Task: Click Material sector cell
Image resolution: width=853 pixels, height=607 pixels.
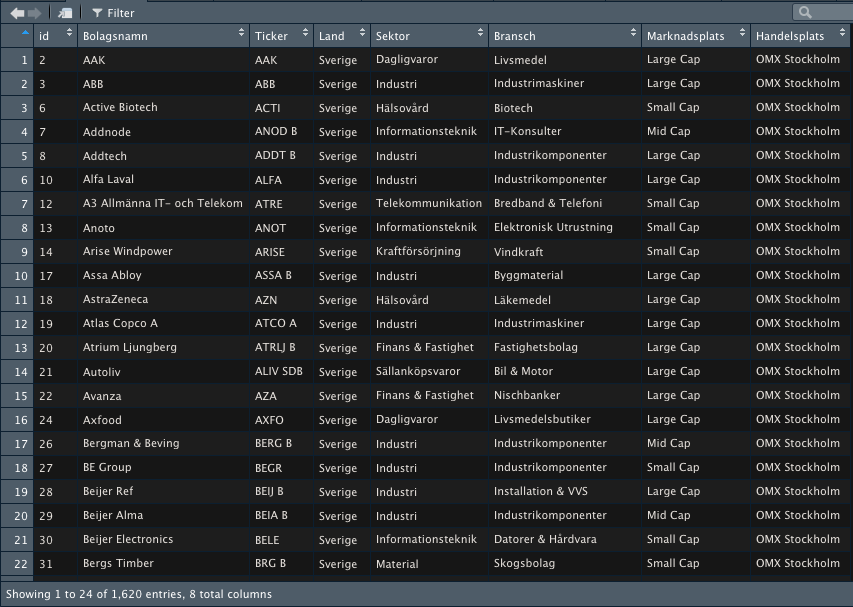Action: click(x=429, y=563)
